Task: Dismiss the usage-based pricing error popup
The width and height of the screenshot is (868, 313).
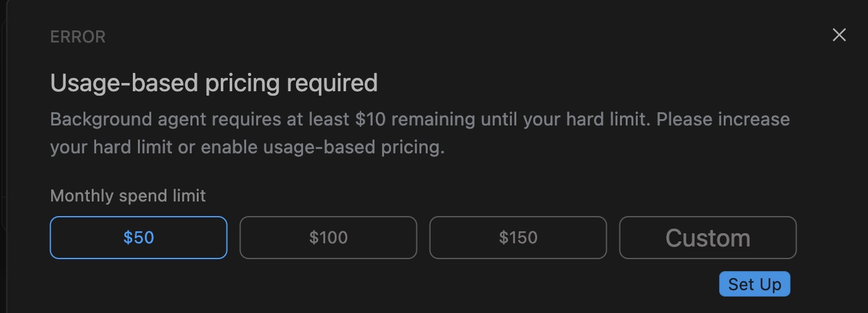Action: [839, 35]
